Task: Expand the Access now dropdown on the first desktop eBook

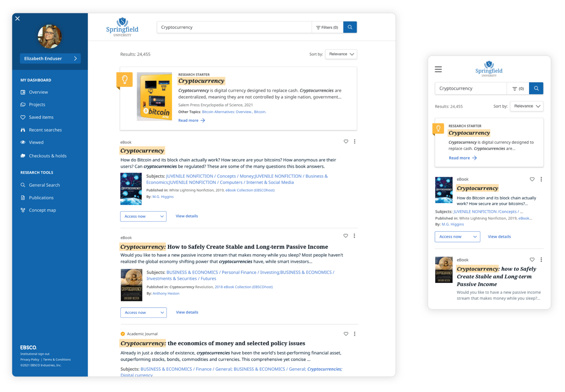Action: point(143,216)
